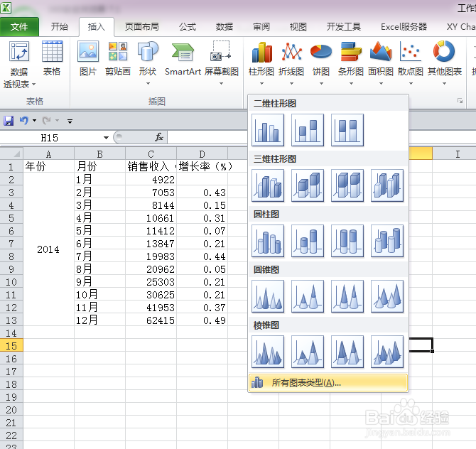
Task: Click the Undo arrow icon
Action: [x=23, y=121]
